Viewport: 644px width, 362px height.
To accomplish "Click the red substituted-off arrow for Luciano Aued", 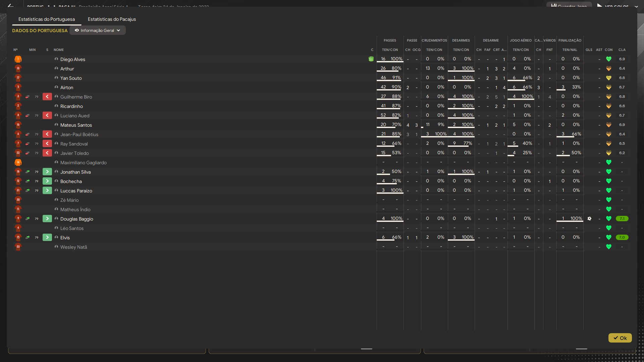I will pyautogui.click(x=47, y=116).
